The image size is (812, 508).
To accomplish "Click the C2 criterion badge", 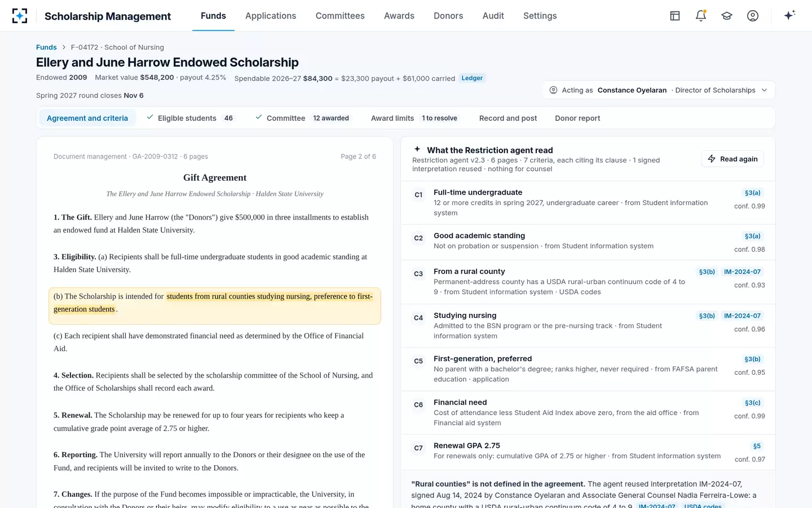I will point(418,238).
